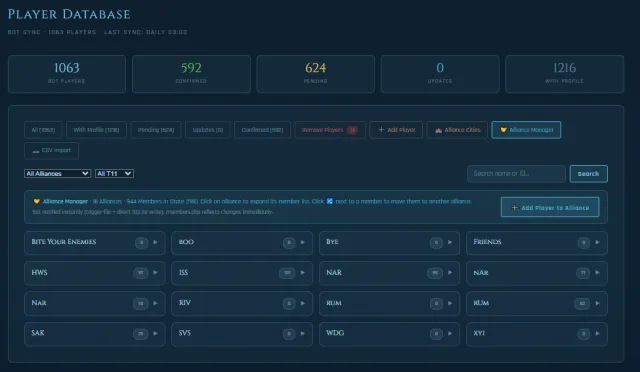Expand the BYE alliance arrow
The width and height of the screenshot is (640, 372).
[x=450, y=242]
